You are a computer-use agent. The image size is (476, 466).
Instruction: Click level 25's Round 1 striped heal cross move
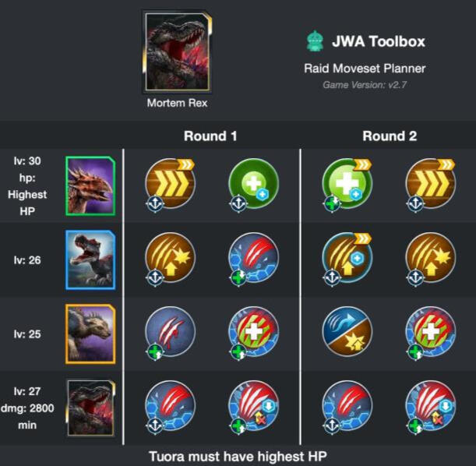pos(253,332)
